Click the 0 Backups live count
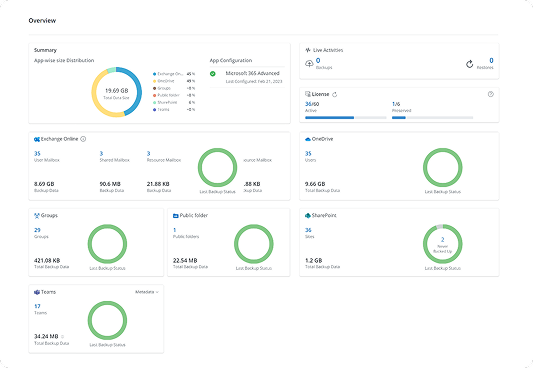Image resolution: width=533 pixels, height=368 pixels. 318,60
